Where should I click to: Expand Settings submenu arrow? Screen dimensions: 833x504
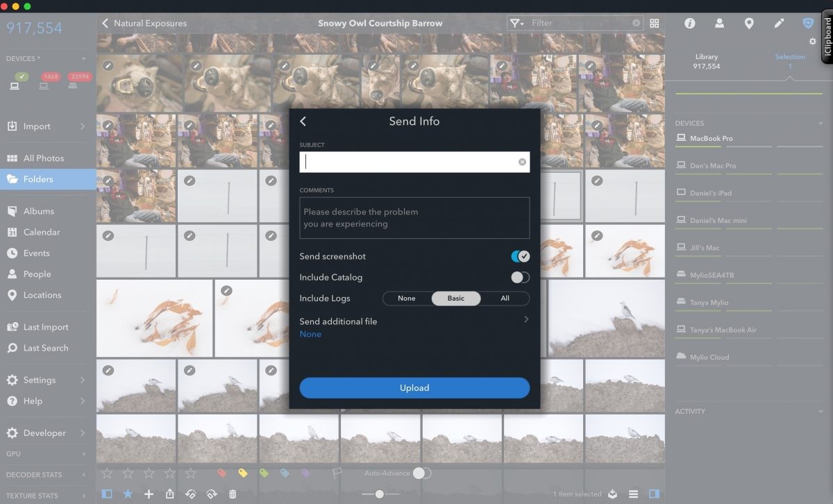click(83, 380)
